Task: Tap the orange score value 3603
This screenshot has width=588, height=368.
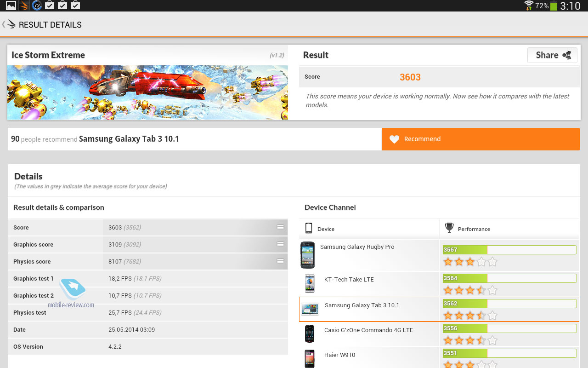Action: 410,77
